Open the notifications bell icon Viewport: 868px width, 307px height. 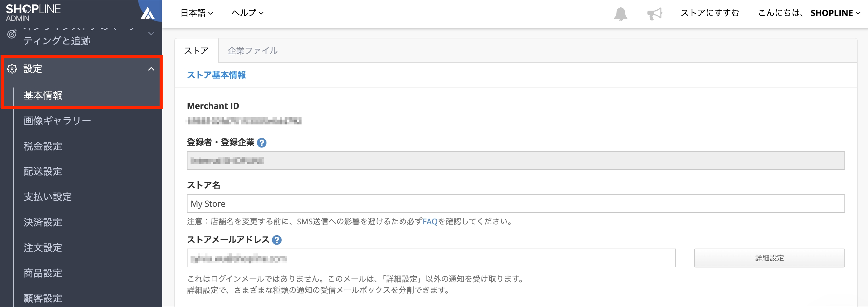(x=620, y=14)
